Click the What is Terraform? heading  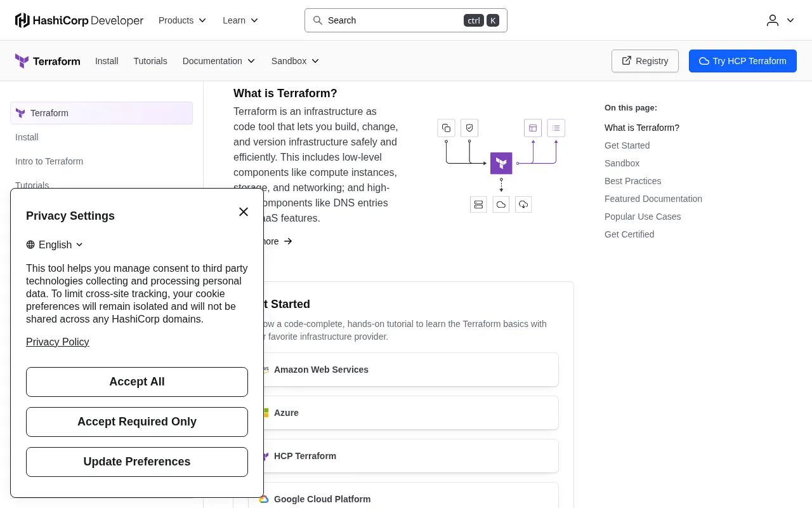click(285, 93)
